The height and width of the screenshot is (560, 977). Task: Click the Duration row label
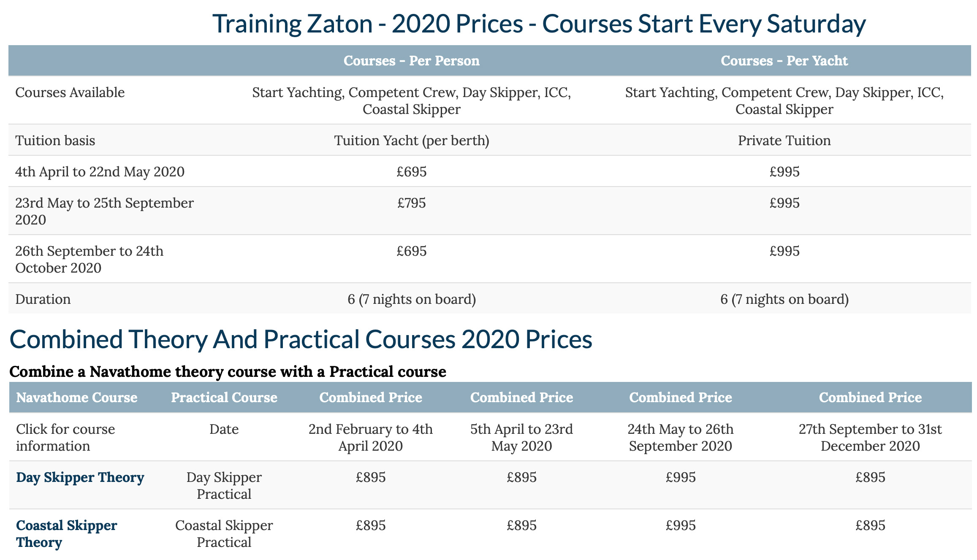point(43,299)
